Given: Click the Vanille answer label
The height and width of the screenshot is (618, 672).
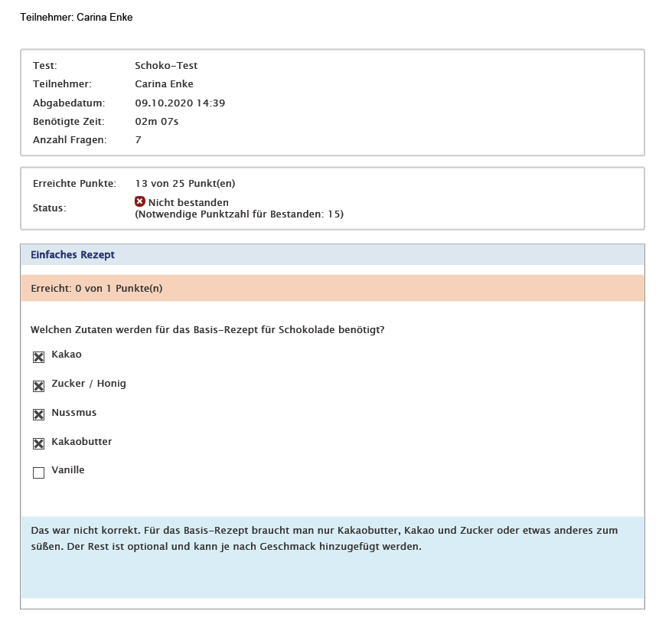Looking at the screenshot, I should (x=67, y=470).
